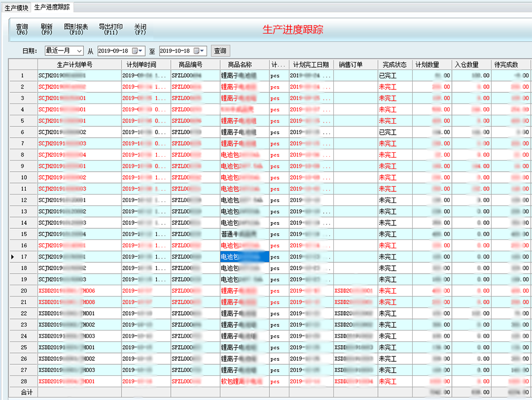Screen dimensions: 532x400
Task: Open the 最近一月 date range dropdown
Action: (80, 51)
